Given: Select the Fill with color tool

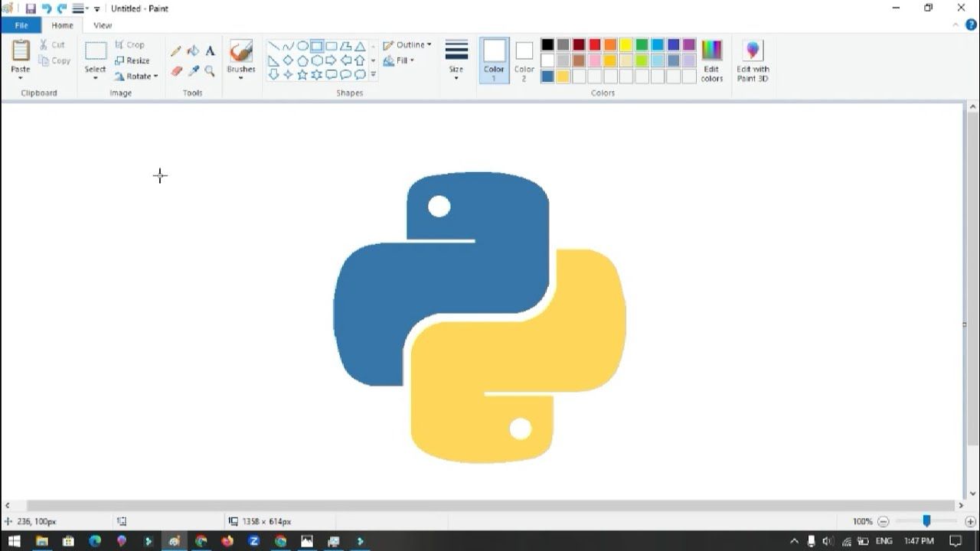Looking at the screenshot, I should pyautogui.click(x=191, y=51).
